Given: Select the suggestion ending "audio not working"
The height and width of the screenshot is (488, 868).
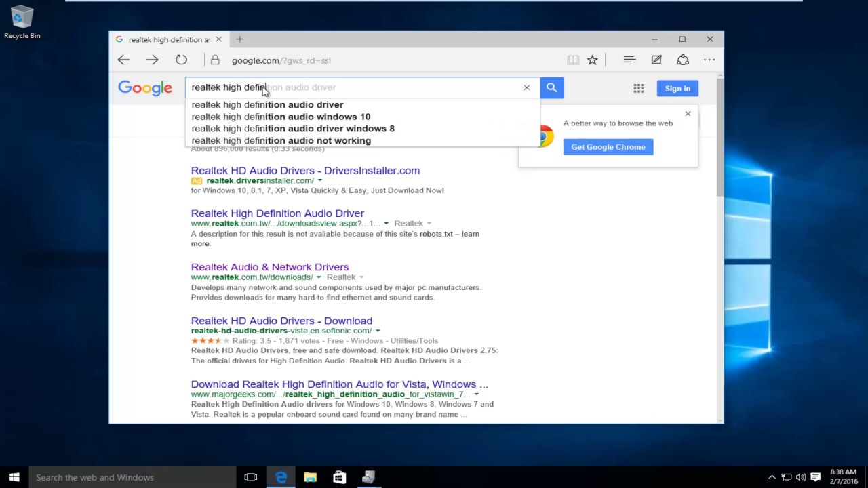Looking at the screenshot, I should pyautogui.click(x=363, y=140).
